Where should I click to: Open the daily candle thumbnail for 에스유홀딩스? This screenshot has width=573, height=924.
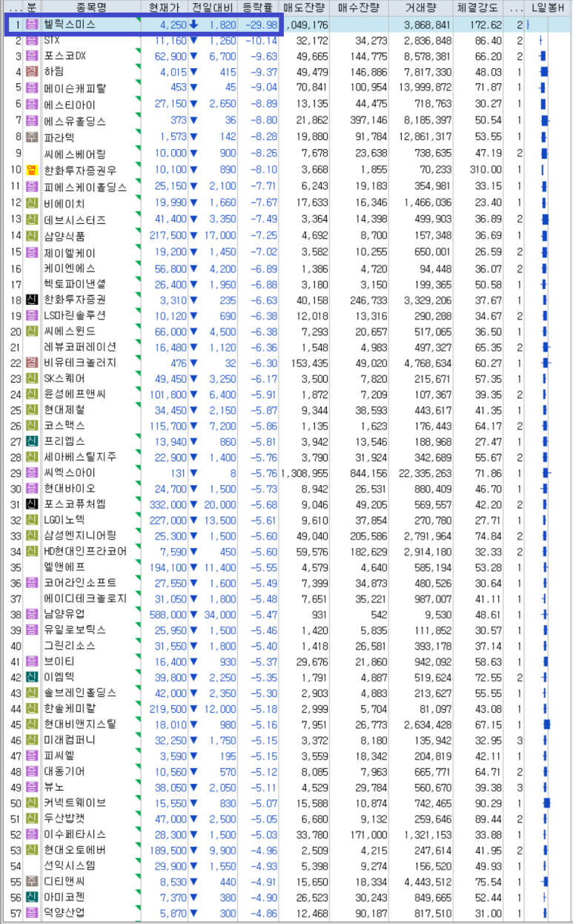pos(545,121)
